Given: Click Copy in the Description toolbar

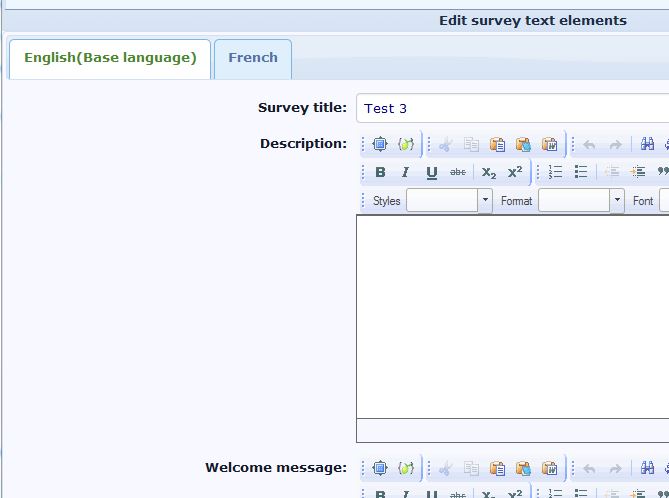Looking at the screenshot, I should (471, 144).
